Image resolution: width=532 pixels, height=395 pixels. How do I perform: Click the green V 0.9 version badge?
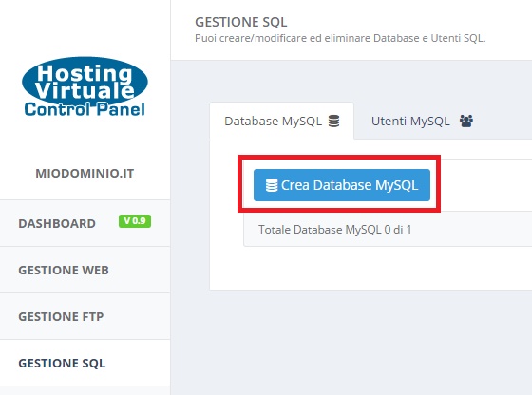click(135, 221)
